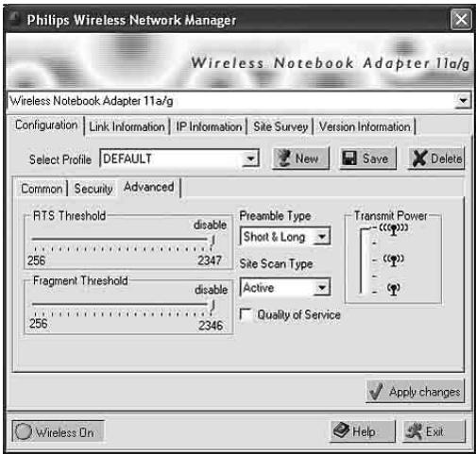Click the RTS Threshold '256' minimum label
This screenshot has width=476, height=454.
(37, 261)
